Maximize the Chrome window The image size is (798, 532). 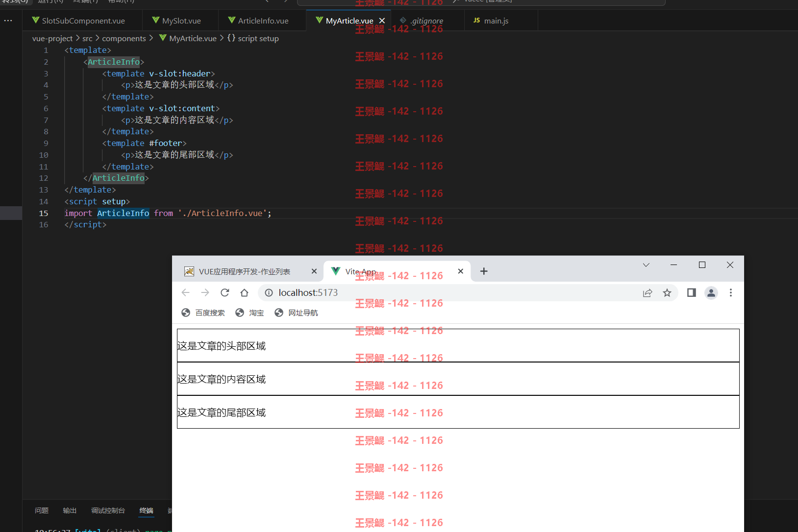pos(702,265)
